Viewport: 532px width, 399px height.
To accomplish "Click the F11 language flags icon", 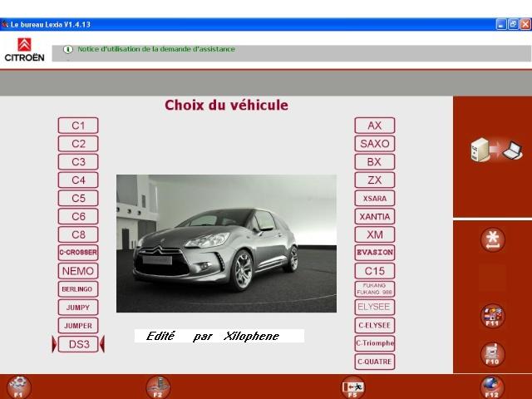I will 493,316.
